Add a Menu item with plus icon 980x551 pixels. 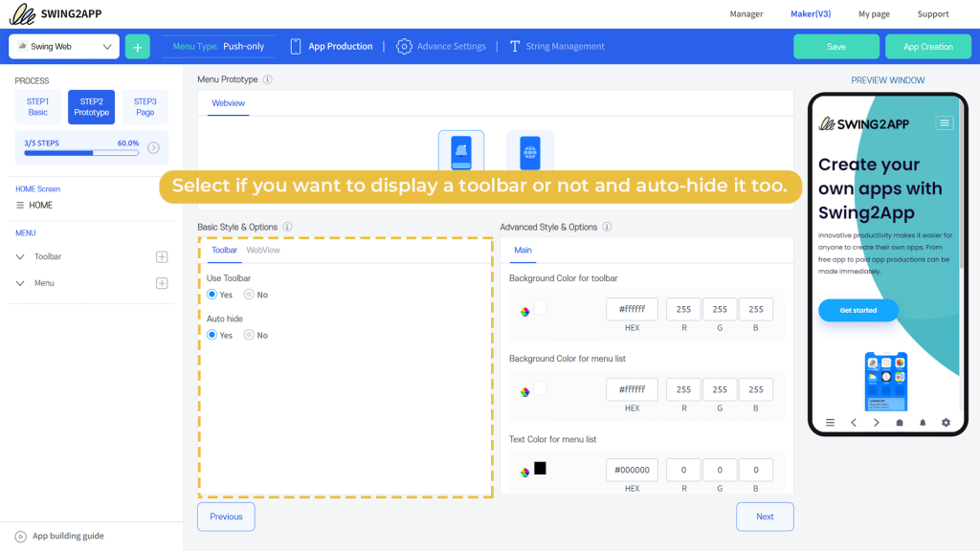[162, 283]
